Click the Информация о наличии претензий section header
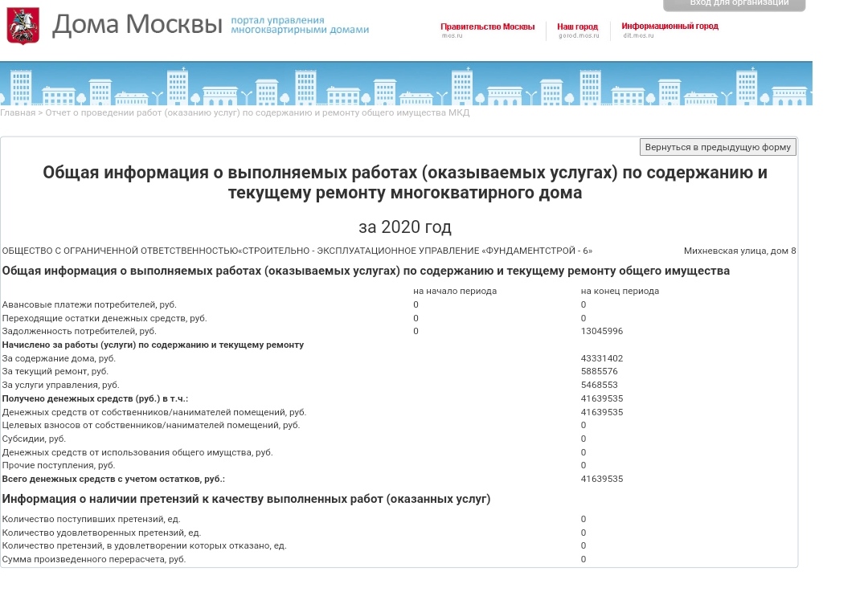Image resolution: width=868 pixels, height=592 pixels. coord(246,499)
